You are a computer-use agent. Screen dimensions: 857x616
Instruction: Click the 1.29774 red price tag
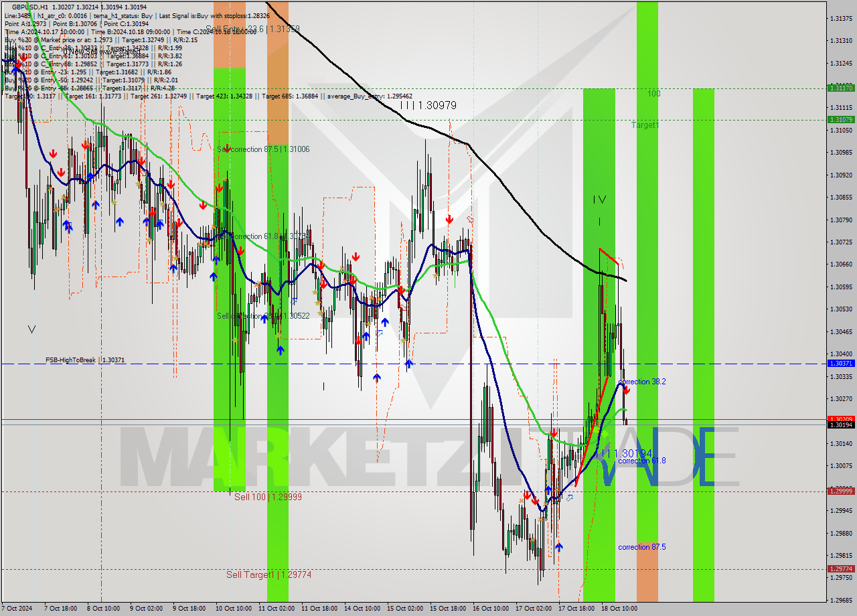tap(841, 568)
